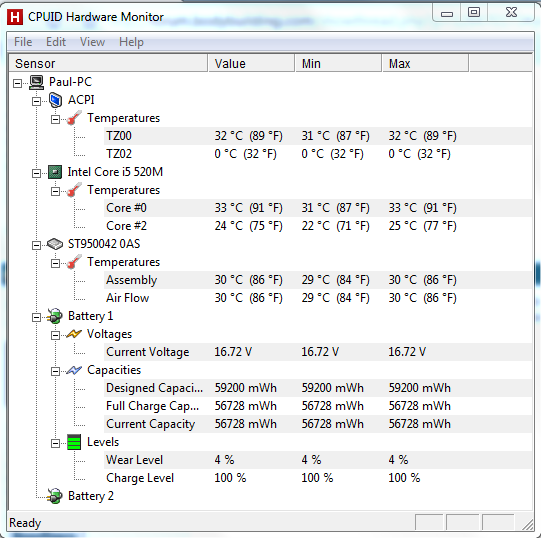
Task: Select the Full Charge Capacity row
Action: click(x=317, y=406)
